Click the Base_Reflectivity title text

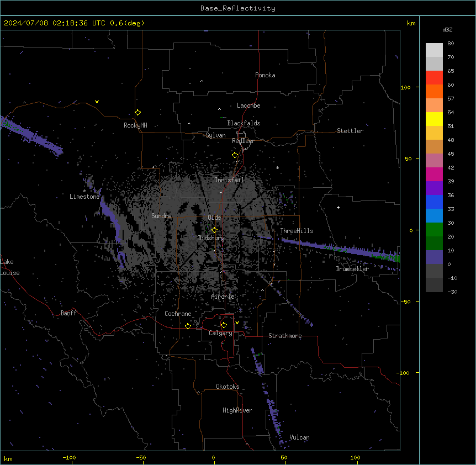238,8
